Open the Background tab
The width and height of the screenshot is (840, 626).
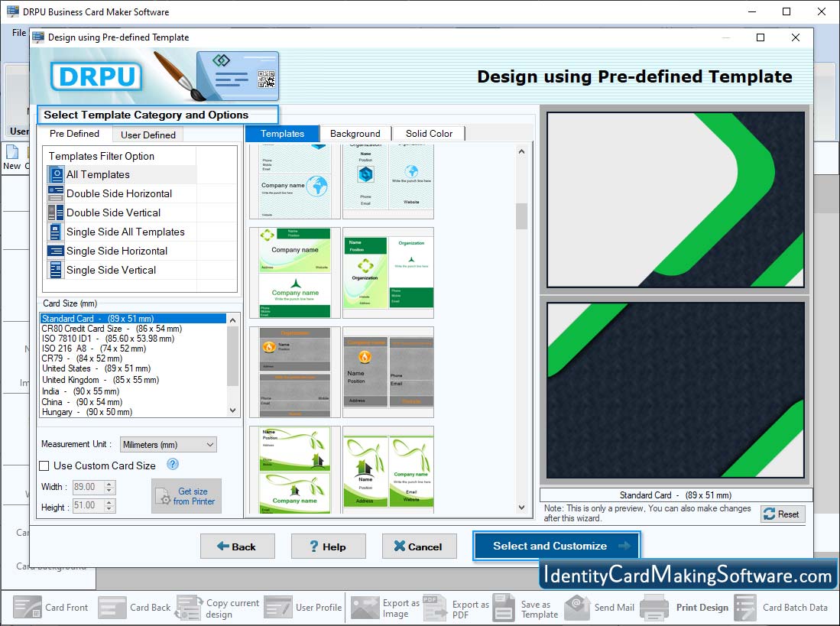[355, 134]
